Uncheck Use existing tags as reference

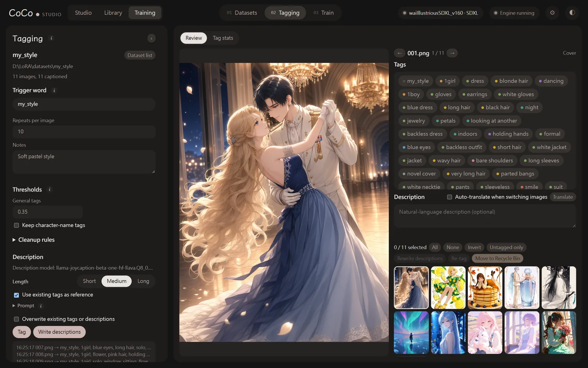point(16,295)
